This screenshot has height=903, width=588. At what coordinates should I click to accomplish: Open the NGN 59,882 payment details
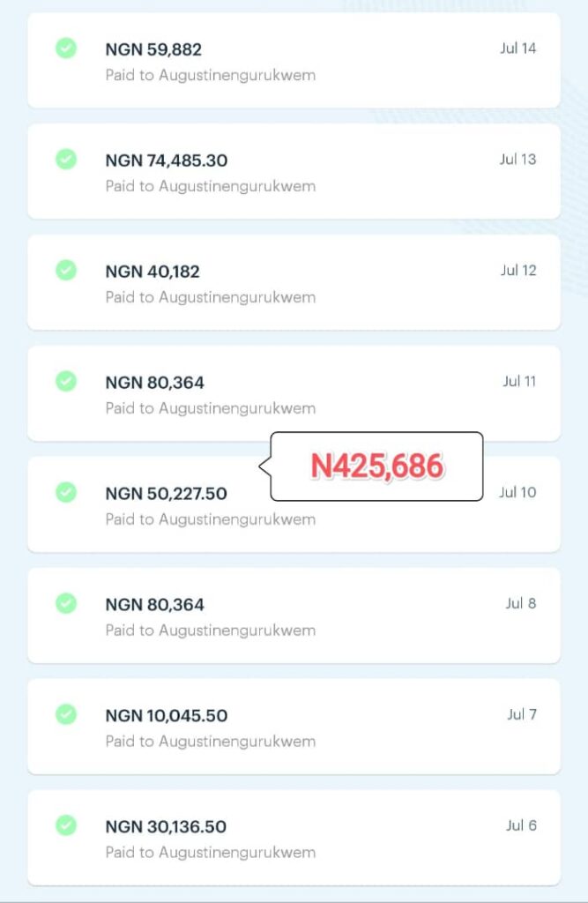click(294, 61)
